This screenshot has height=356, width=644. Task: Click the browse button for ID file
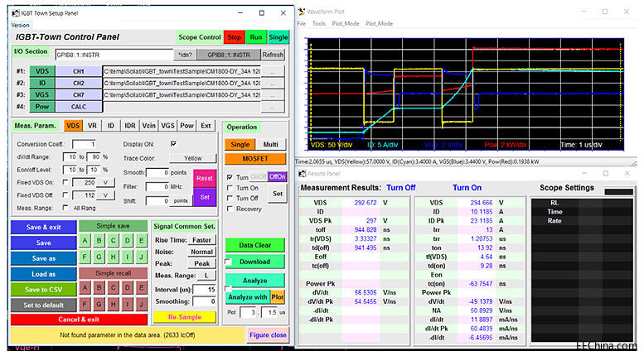coord(273,84)
